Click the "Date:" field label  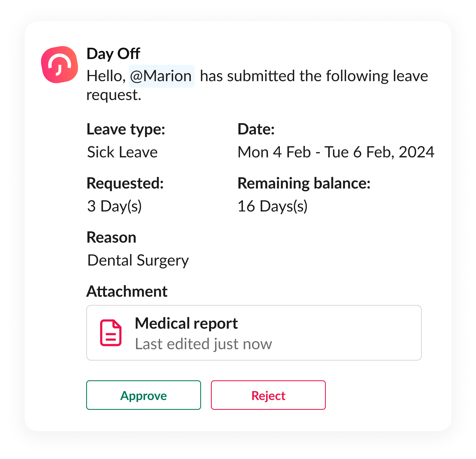point(256,129)
